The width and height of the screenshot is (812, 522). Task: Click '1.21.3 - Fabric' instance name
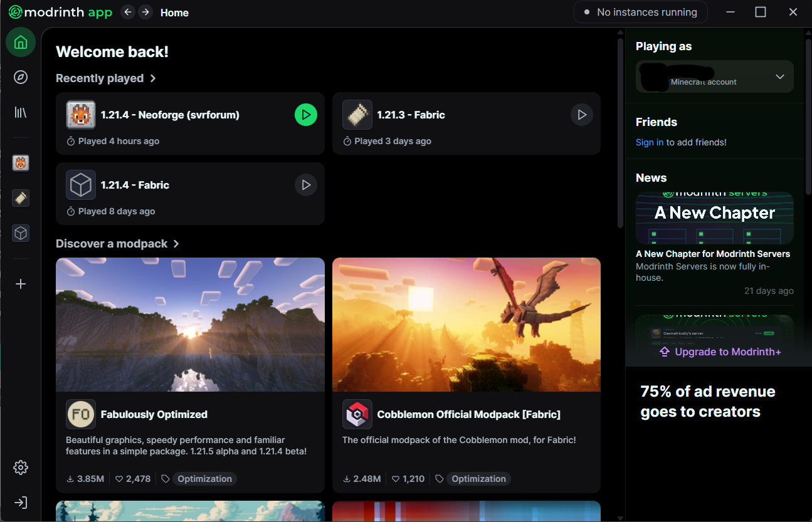click(411, 115)
